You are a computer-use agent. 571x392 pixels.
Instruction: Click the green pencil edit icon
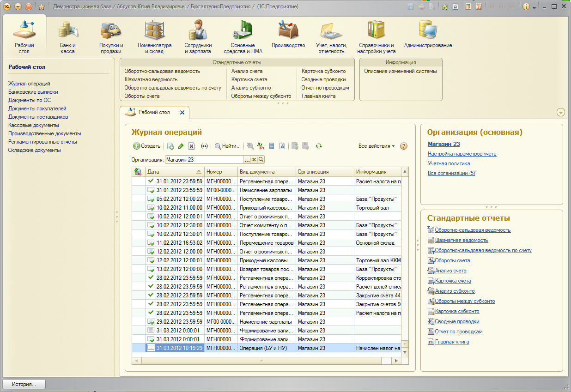tap(181, 146)
